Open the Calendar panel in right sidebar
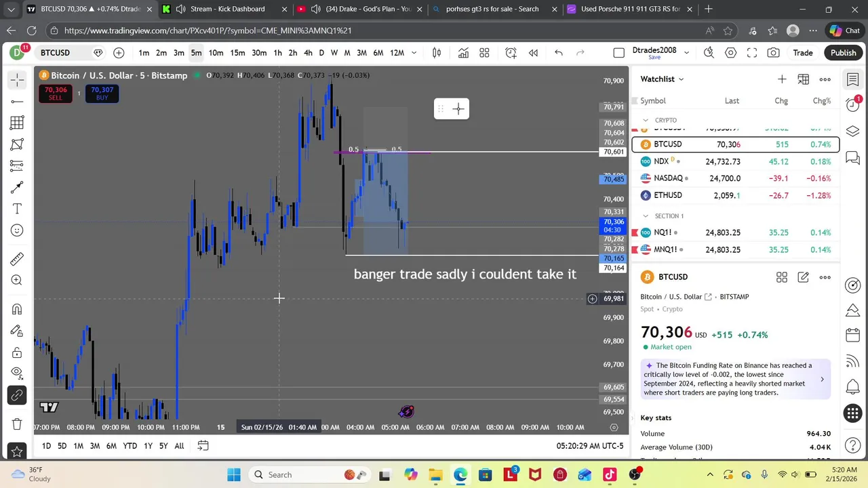868x488 pixels. tap(853, 335)
